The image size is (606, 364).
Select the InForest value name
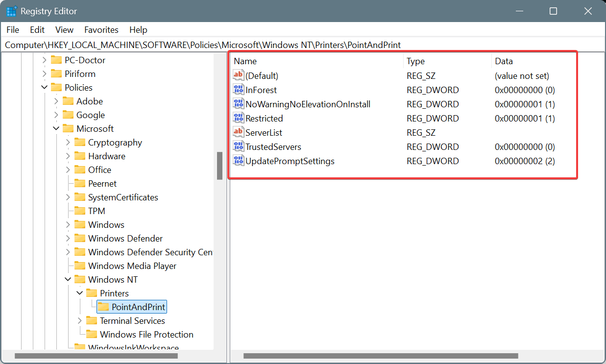(261, 90)
